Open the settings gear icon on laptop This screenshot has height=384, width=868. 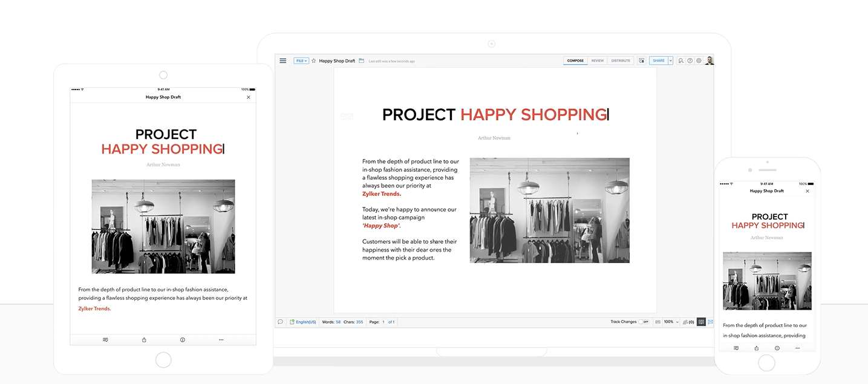(x=699, y=60)
